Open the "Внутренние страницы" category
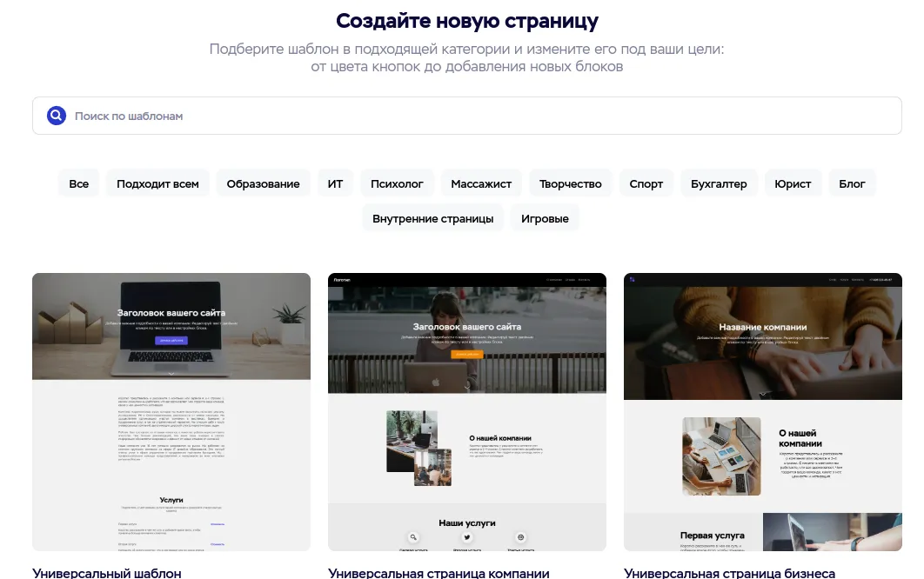Viewport: 924px width, 579px height. coord(432,218)
